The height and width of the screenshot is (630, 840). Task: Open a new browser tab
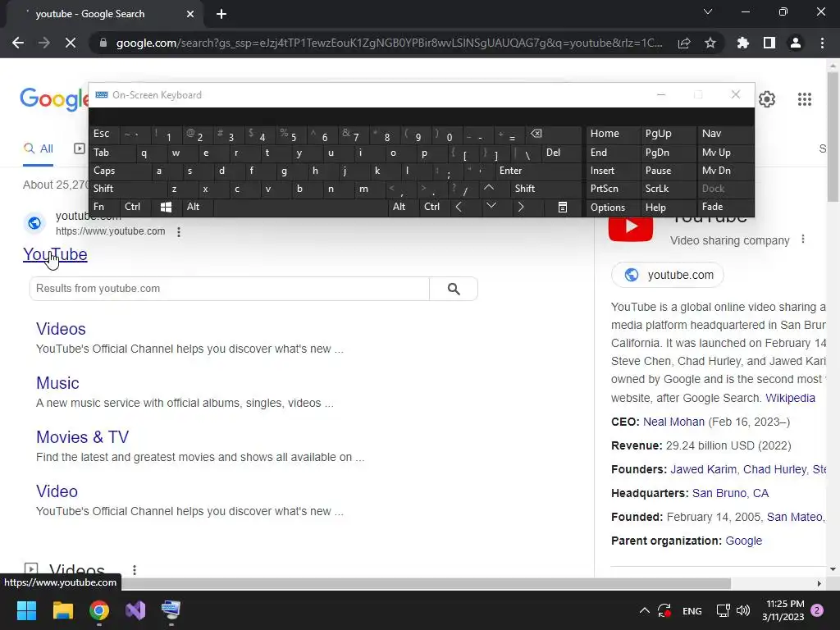(x=221, y=14)
